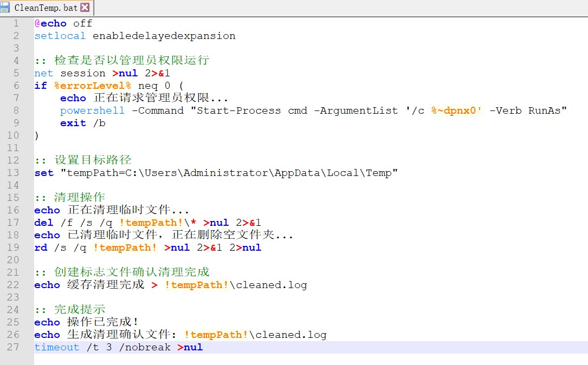Click the blue disk icon on CleanTemp.bat tab

point(5,8)
